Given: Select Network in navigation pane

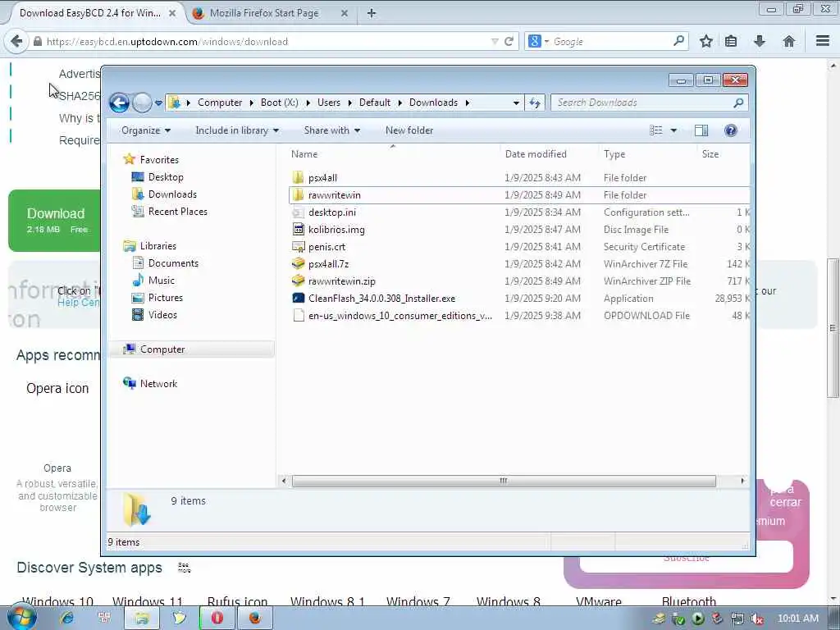Looking at the screenshot, I should (x=150, y=384).
